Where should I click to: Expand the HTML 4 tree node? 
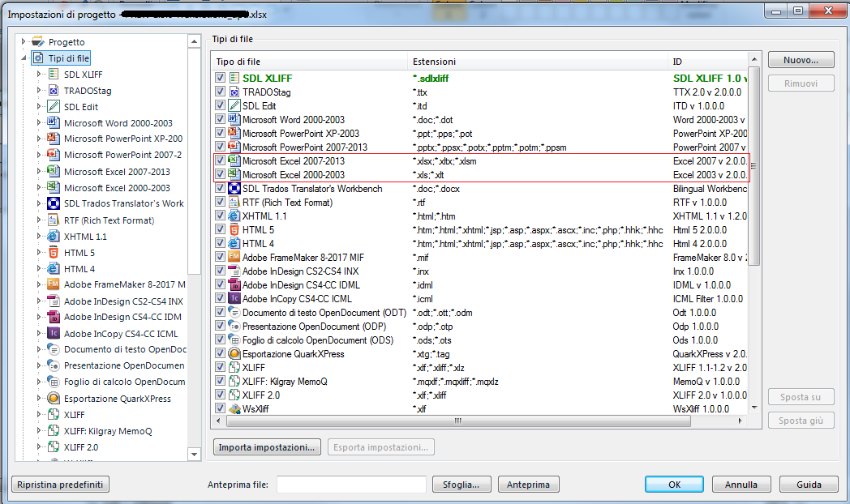pyautogui.click(x=38, y=268)
